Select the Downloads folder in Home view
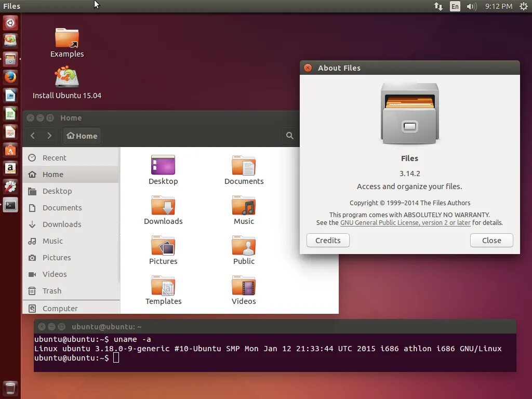This screenshot has width=532, height=399. tap(163, 210)
